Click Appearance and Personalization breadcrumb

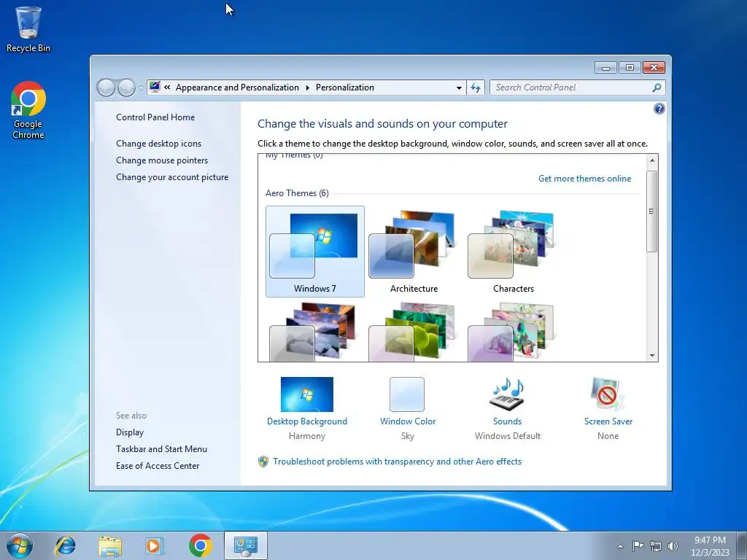coord(237,87)
